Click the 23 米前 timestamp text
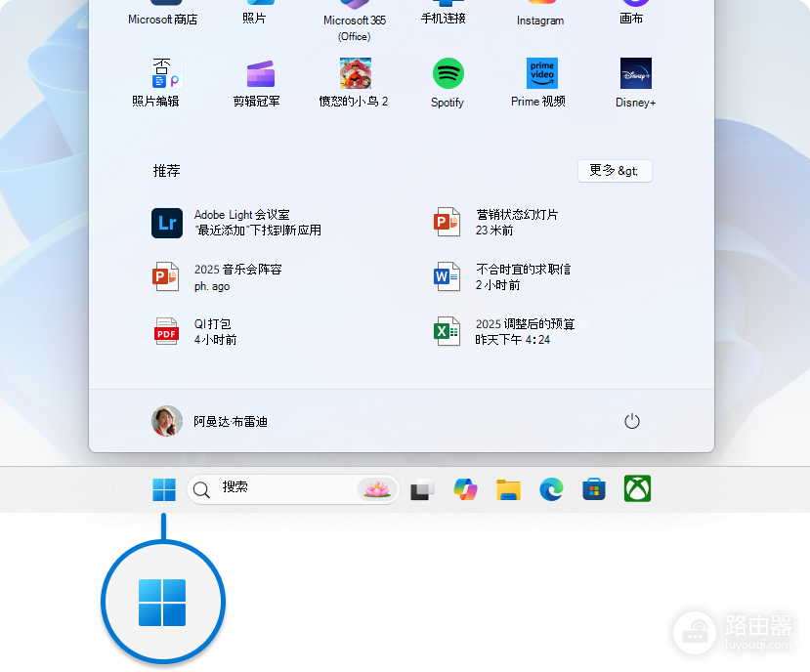 494,231
